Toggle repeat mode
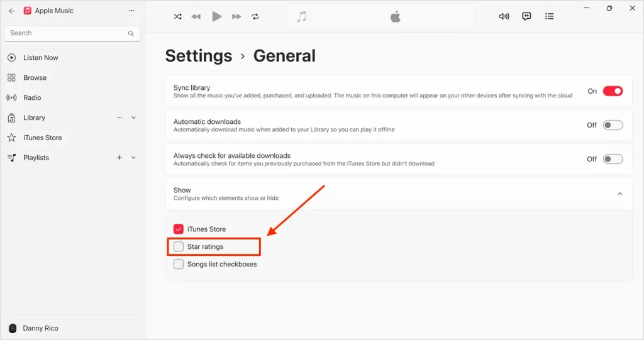The height and width of the screenshot is (340, 644). 255,16
